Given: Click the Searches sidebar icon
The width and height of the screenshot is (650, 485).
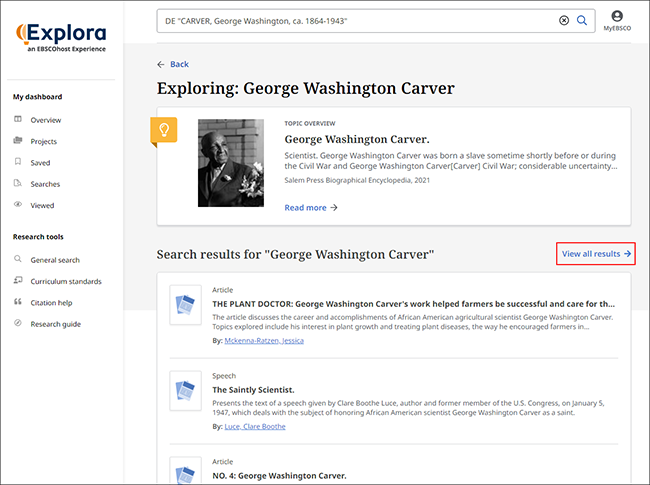Looking at the screenshot, I should (18, 183).
